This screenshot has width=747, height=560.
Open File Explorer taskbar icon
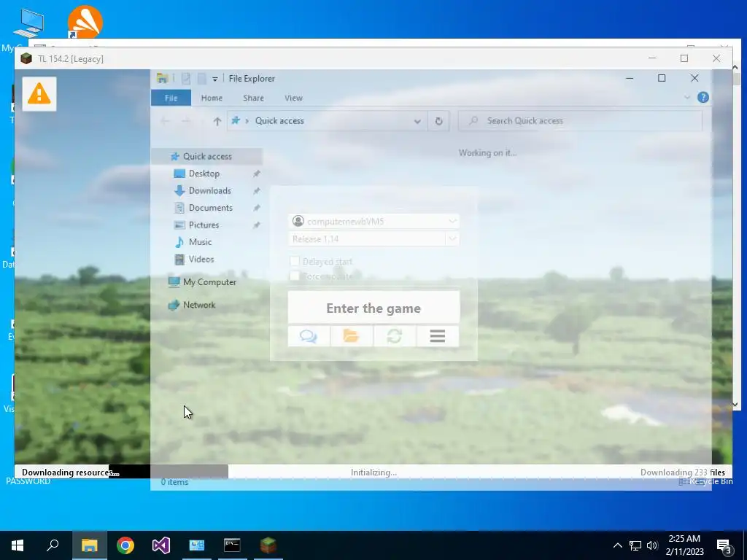(x=90, y=545)
